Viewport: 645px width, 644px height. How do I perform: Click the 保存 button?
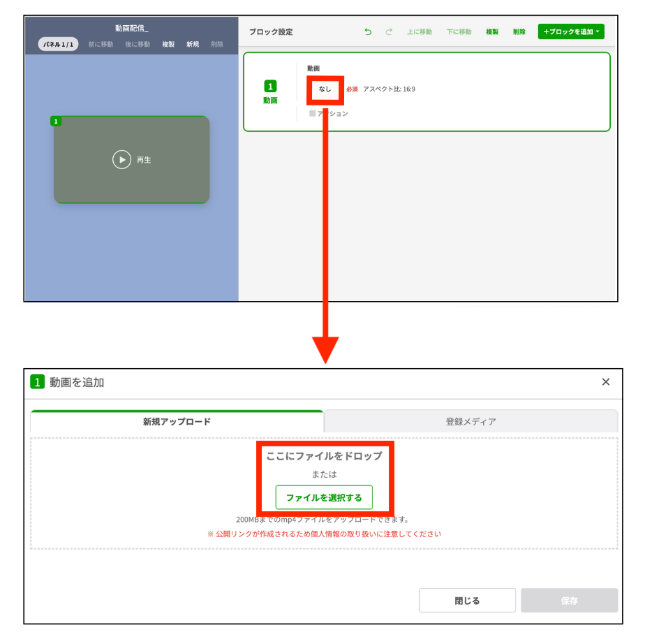click(568, 601)
